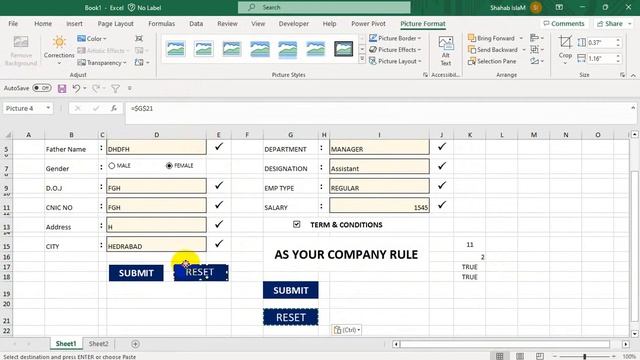Click the Shahab Islam account avatar
This screenshot has height=360, width=640.
point(536,7)
